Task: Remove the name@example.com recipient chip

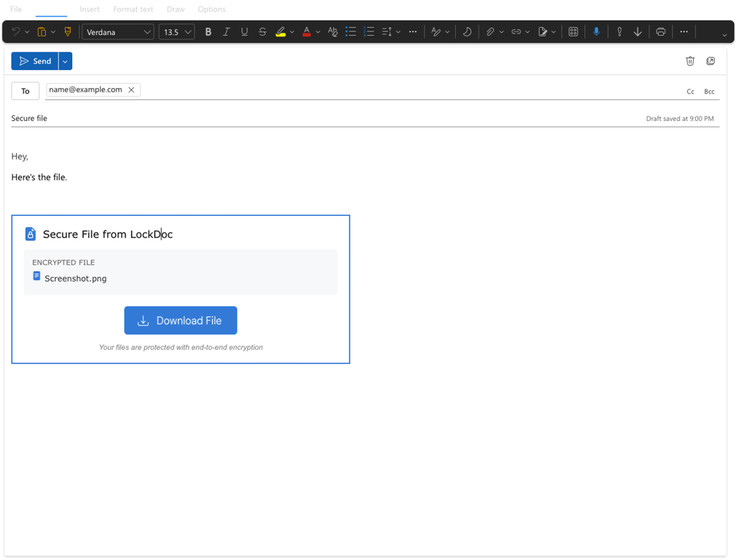Action: 131,89
